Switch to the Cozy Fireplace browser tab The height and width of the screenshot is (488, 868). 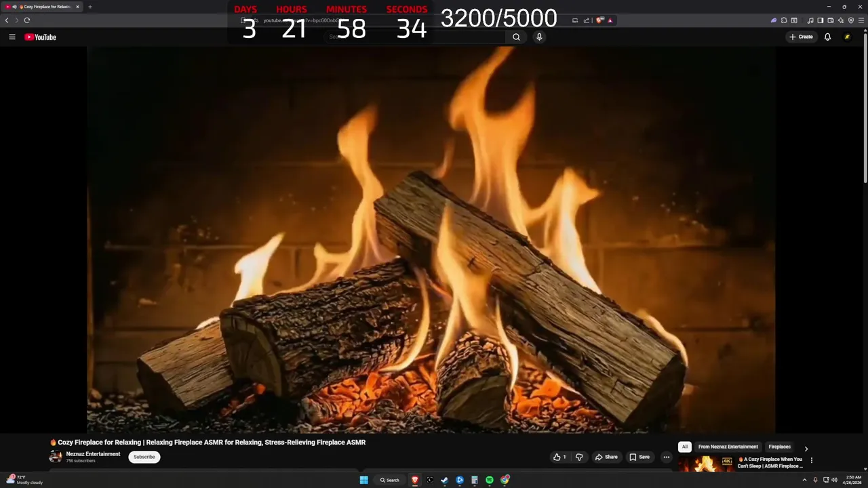(42, 7)
